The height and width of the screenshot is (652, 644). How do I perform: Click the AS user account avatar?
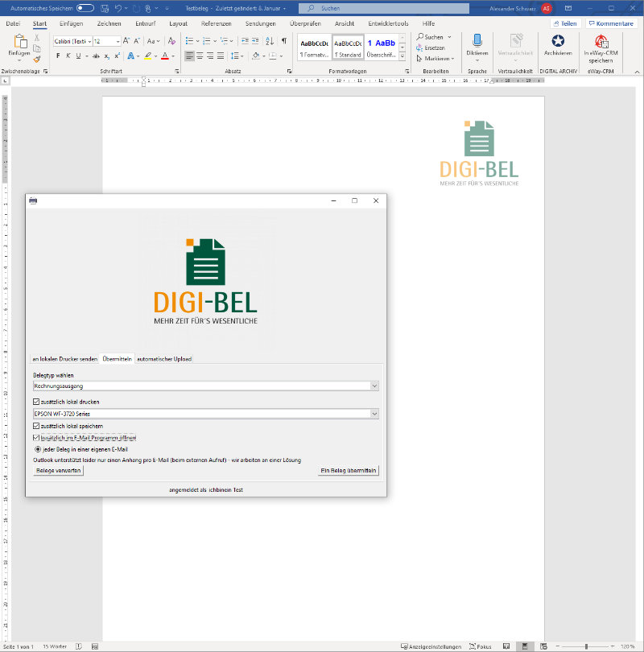[547, 8]
